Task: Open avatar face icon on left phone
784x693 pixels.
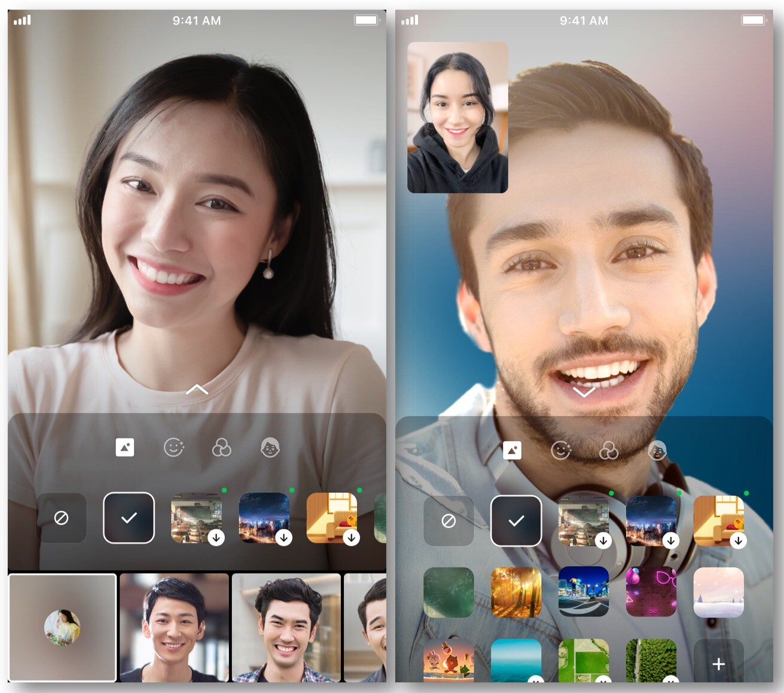Action: 270,447
